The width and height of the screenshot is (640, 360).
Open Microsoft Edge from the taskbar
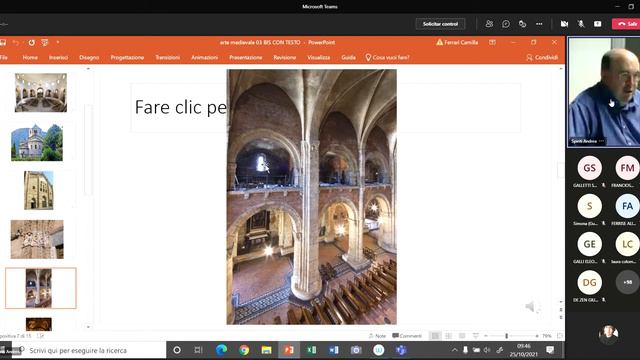point(221,350)
